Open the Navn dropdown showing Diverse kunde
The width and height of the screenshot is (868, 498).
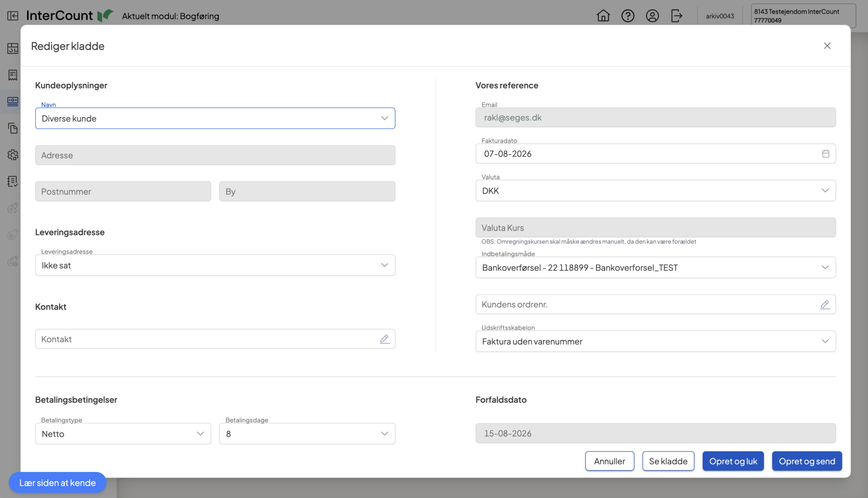click(215, 118)
